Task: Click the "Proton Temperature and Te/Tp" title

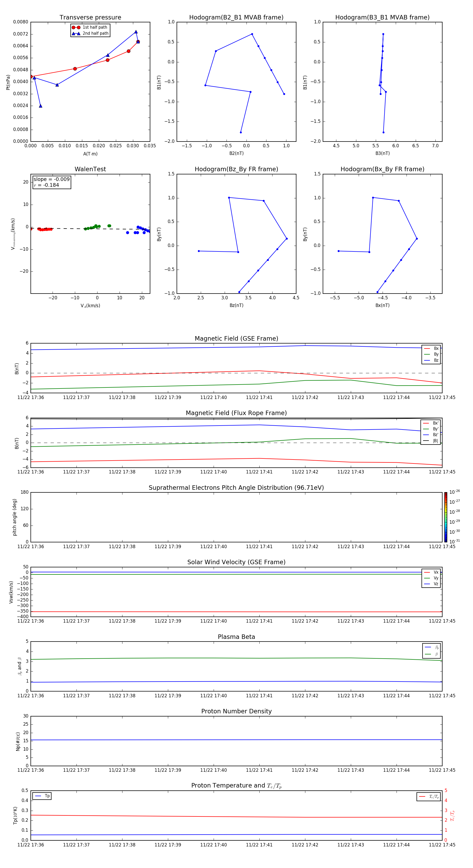Action: click(x=236, y=786)
